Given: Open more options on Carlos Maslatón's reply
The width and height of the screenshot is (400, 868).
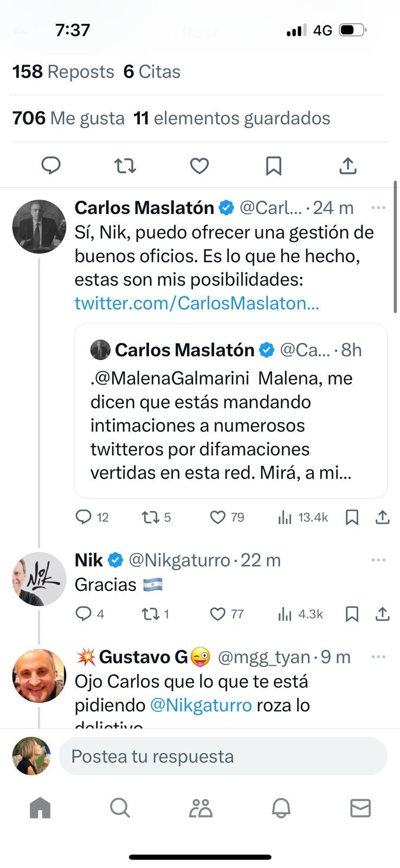Looking at the screenshot, I should 378,207.
